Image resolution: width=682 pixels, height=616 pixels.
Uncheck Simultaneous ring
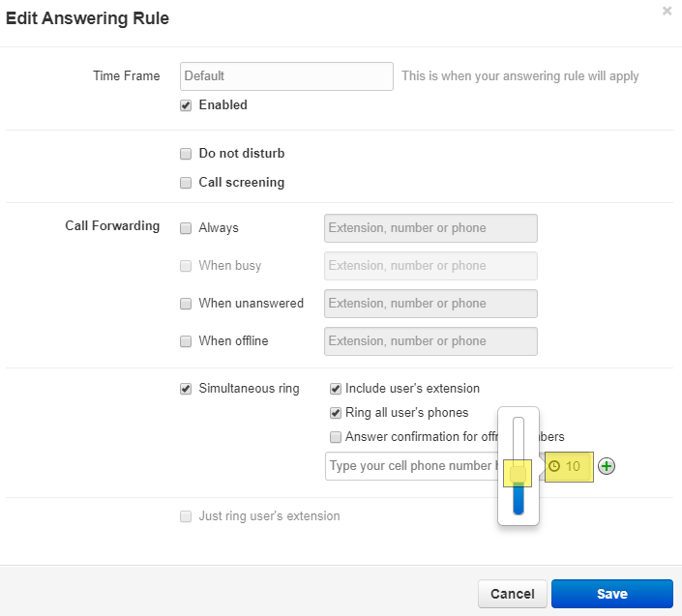tap(186, 389)
